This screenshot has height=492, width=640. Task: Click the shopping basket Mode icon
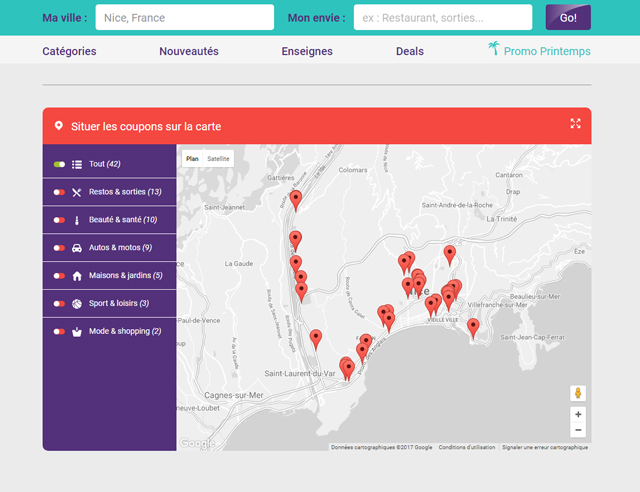point(77,332)
